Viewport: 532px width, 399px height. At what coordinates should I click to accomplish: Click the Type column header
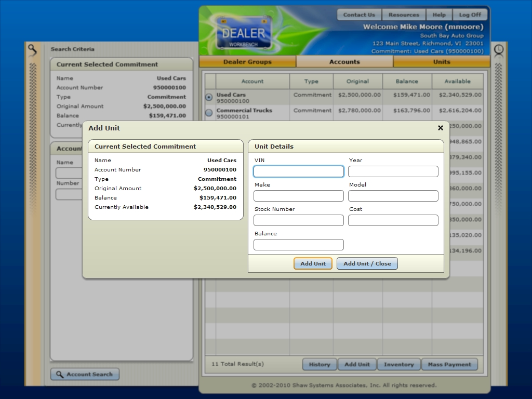pos(311,82)
